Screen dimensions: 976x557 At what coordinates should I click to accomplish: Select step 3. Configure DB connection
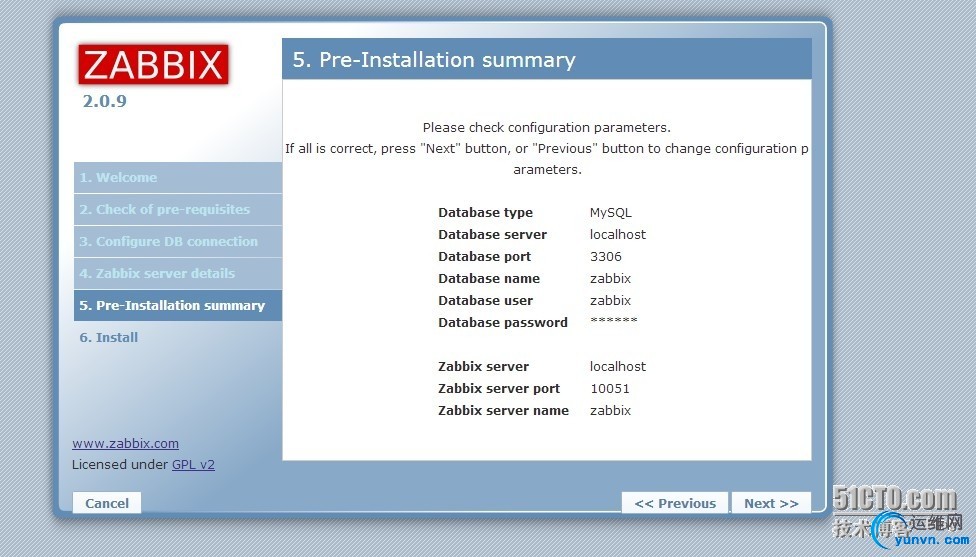click(x=177, y=241)
